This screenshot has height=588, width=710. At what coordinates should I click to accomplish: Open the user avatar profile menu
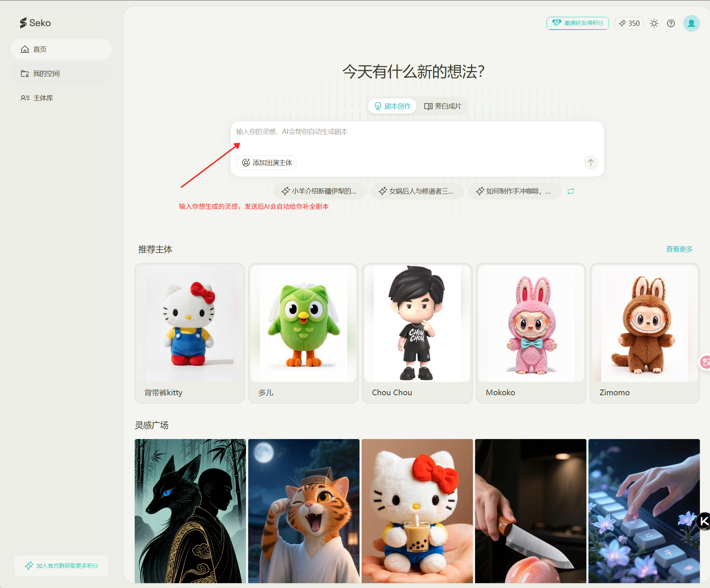coord(691,24)
